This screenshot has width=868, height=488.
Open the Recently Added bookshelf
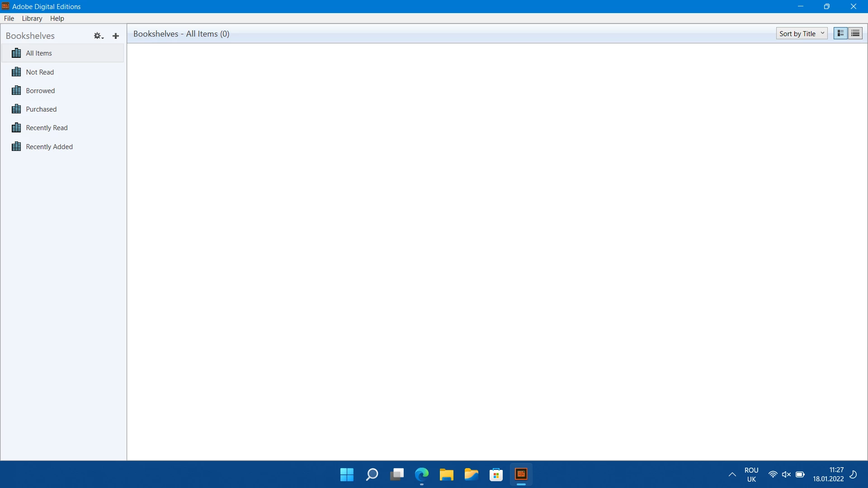(x=49, y=147)
